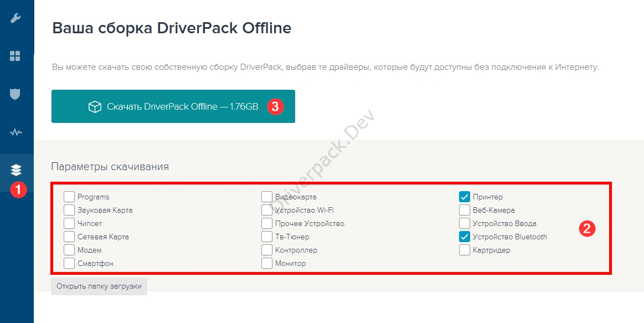Screen dimensions: 644x323
Task: Enable the Тв-Тюнер checkbox
Action: coord(267,237)
